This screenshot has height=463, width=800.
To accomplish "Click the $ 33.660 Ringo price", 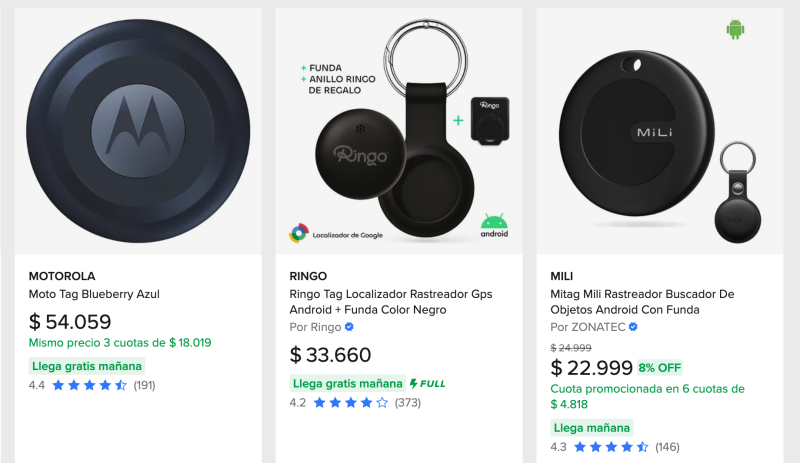I will [331, 355].
